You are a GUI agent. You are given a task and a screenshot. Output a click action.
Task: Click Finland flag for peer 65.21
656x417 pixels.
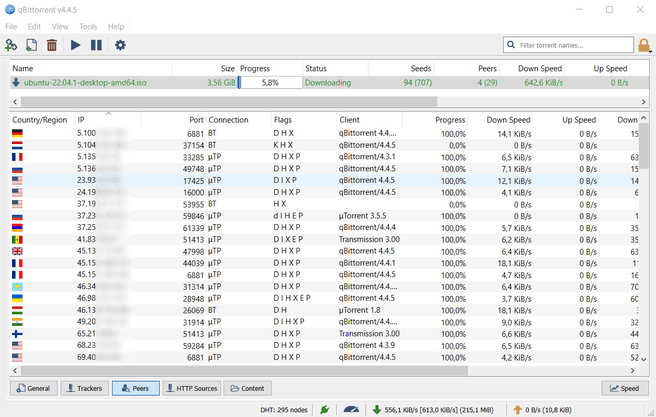17,334
